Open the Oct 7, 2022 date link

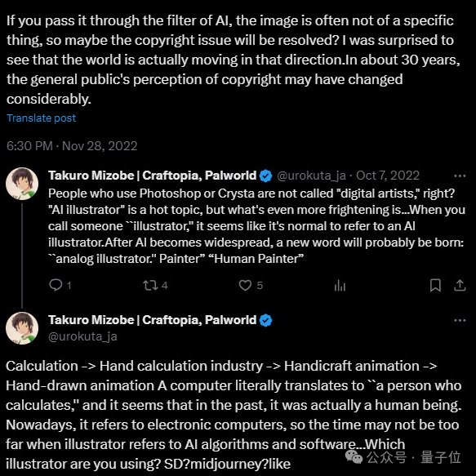click(388, 176)
